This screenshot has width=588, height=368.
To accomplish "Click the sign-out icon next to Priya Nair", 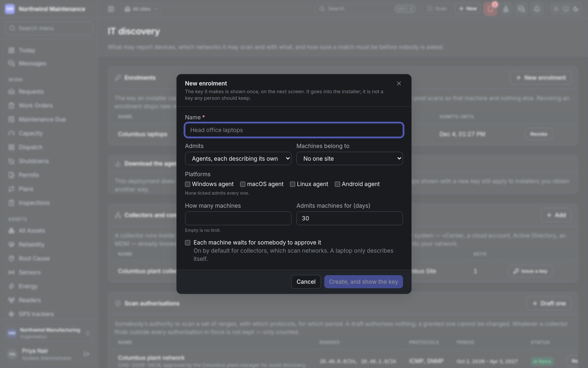I will [x=86, y=354].
